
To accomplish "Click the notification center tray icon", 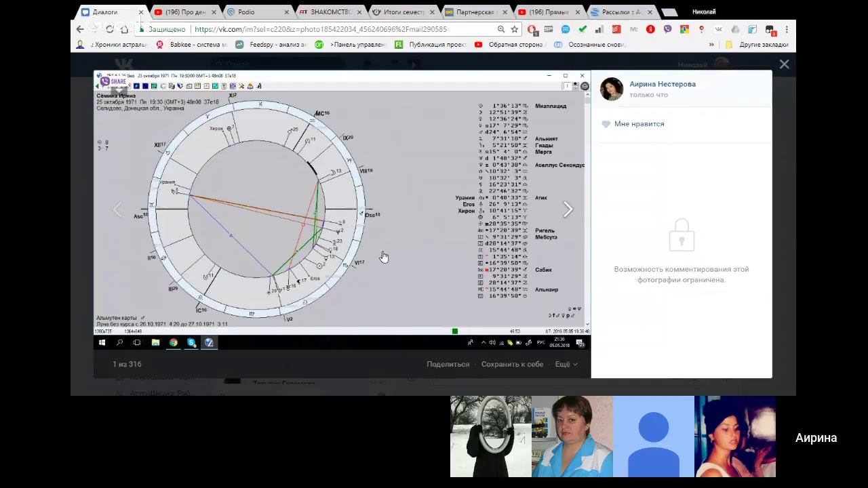I will (x=580, y=343).
